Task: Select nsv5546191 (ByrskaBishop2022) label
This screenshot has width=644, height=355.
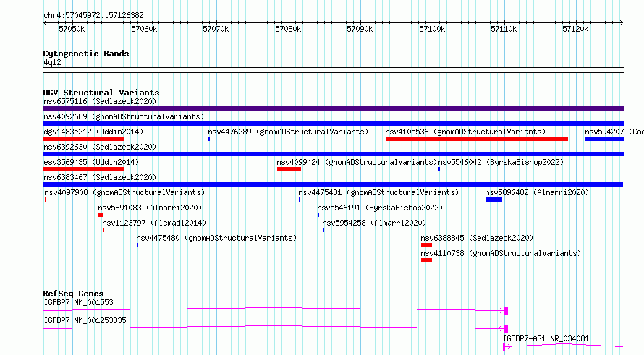Action: tap(380, 208)
